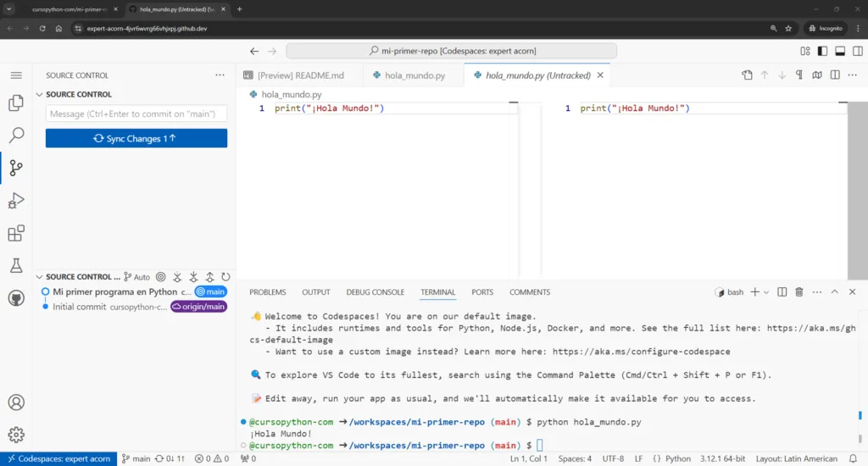Select 'Mi primer programa en Python' commit
868x466 pixels.
134,291
